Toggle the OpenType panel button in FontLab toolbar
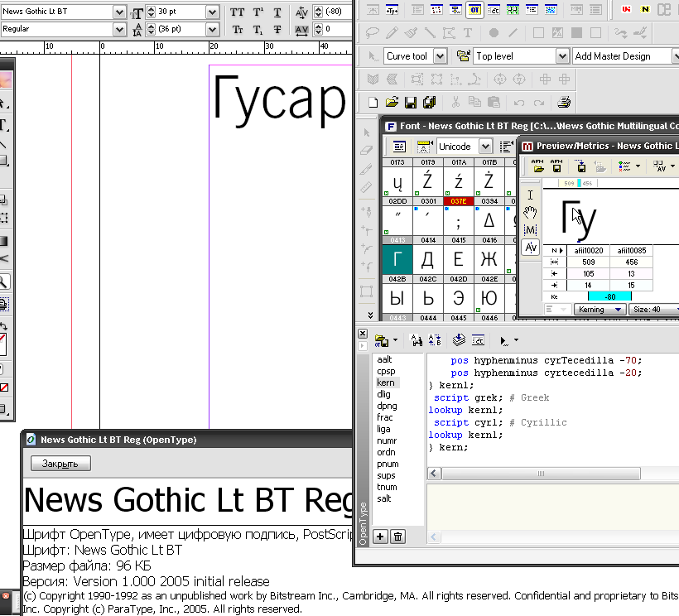 pyautogui.click(x=475, y=10)
